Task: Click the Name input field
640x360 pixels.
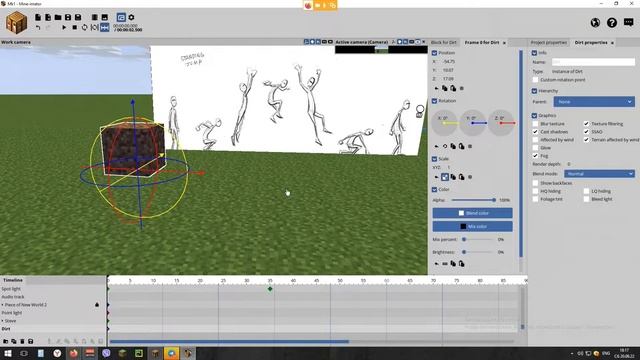Action: tap(593, 62)
